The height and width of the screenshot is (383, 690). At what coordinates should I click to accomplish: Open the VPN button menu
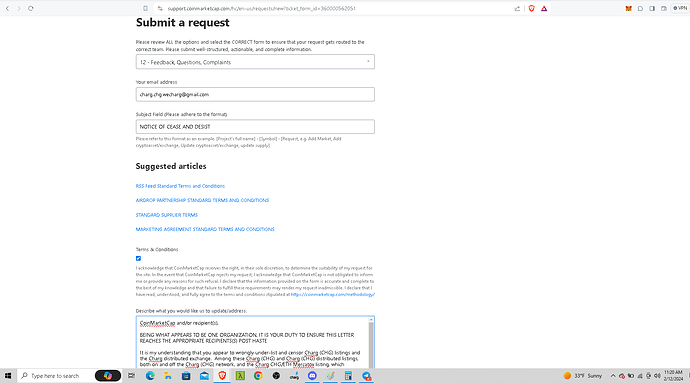click(x=680, y=8)
